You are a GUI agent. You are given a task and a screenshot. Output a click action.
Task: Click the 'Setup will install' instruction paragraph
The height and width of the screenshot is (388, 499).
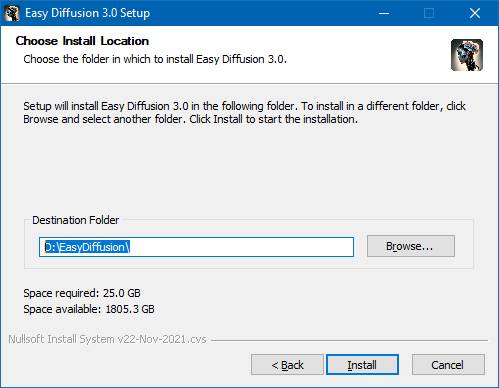[x=244, y=113]
